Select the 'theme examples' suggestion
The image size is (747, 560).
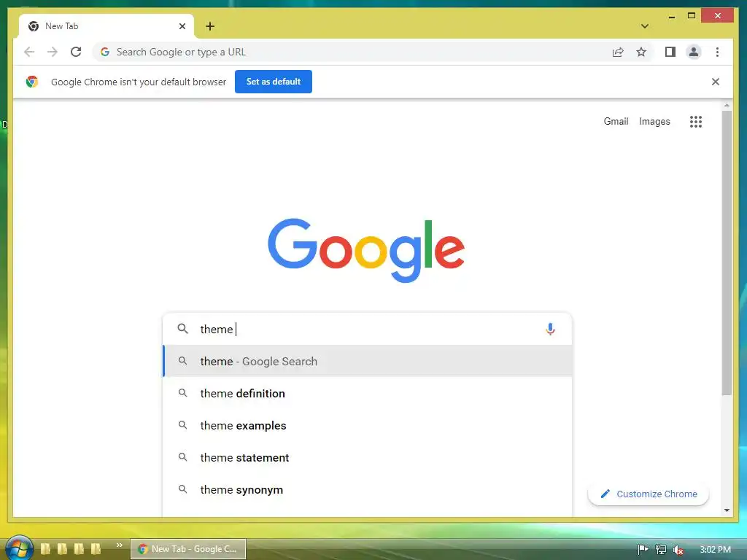[368, 425]
